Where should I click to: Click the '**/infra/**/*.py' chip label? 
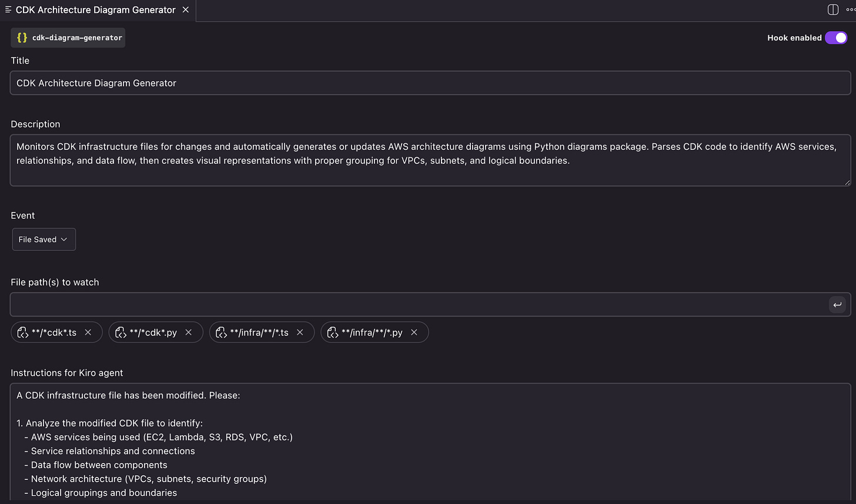(x=372, y=332)
